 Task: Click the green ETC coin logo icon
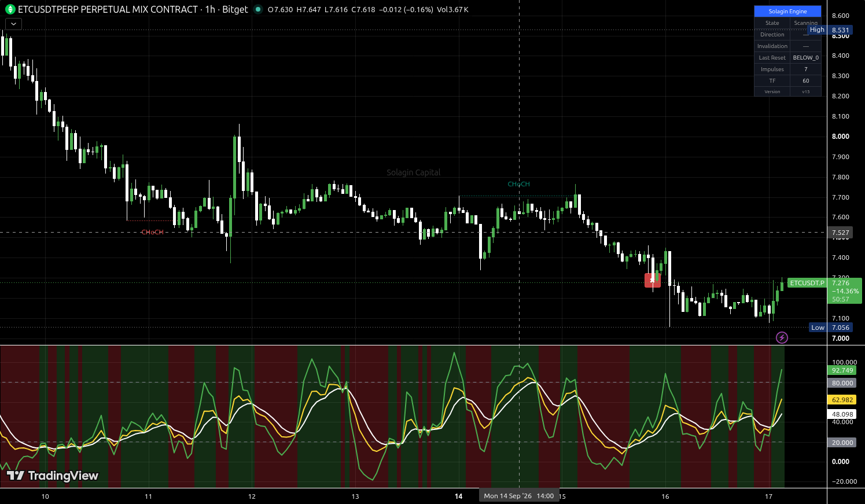tap(10, 9)
